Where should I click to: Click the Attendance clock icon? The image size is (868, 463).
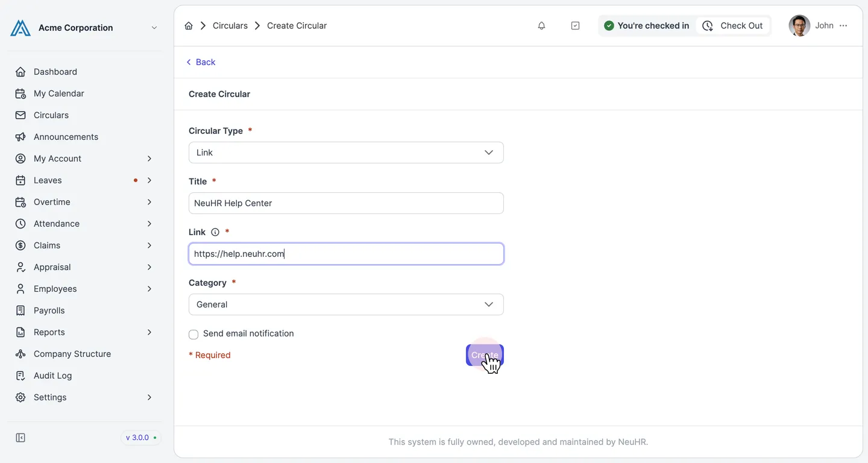tap(20, 224)
